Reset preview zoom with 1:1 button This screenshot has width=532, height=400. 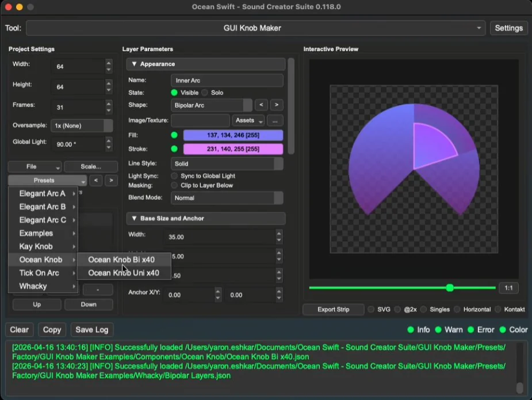point(508,288)
